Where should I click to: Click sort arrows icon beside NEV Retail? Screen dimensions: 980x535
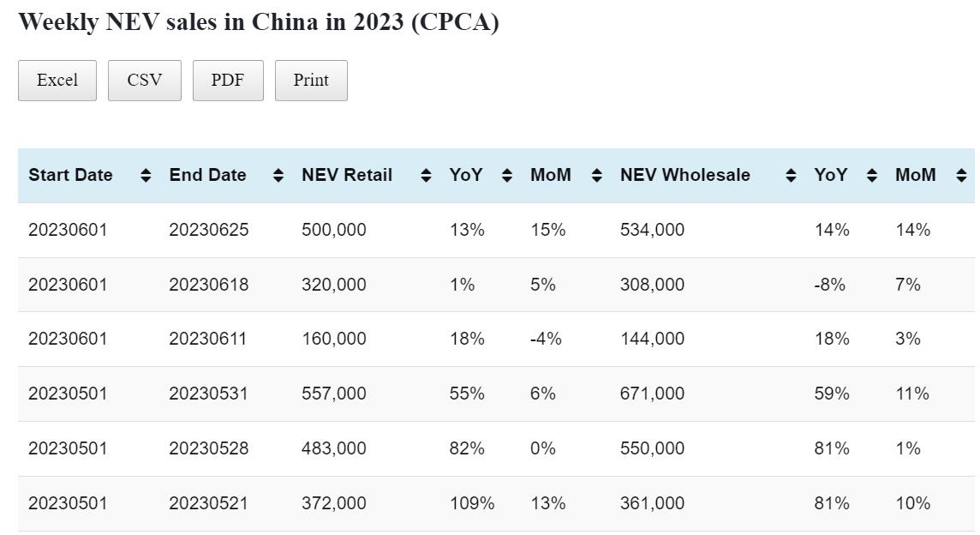click(x=426, y=176)
